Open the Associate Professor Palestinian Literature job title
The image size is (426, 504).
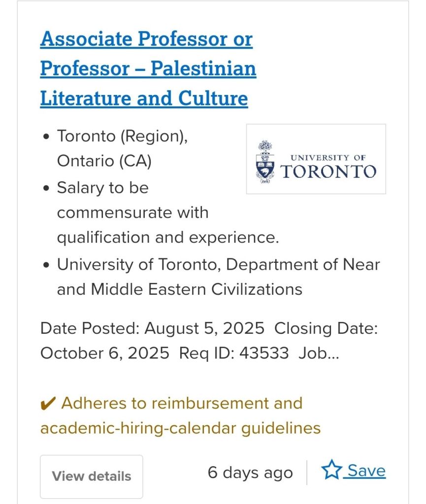pos(147,39)
